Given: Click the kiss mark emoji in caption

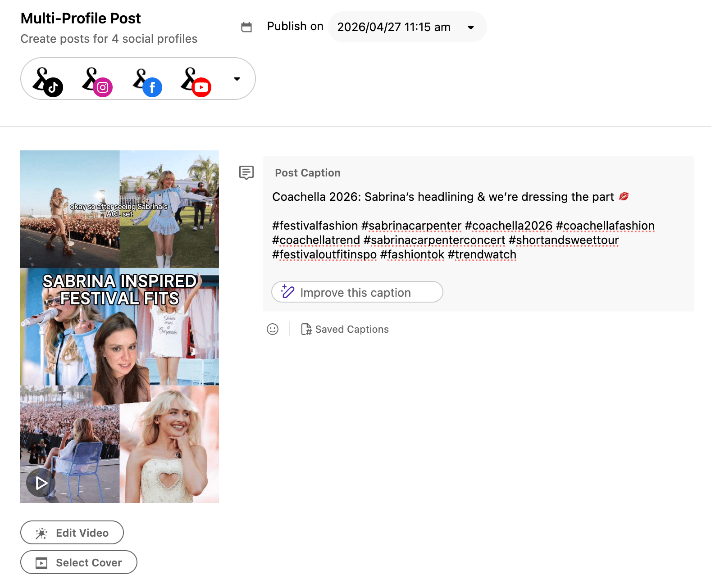Looking at the screenshot, I should [x=624, y=196].
